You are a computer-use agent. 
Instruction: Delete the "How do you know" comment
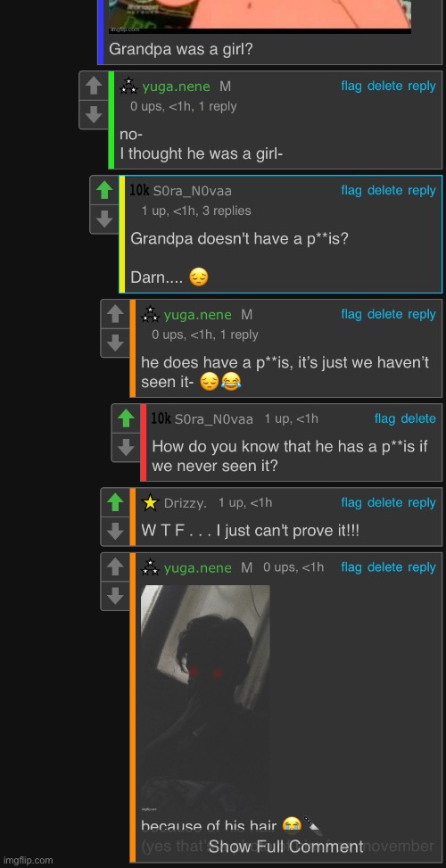click(x=418, y=418)
